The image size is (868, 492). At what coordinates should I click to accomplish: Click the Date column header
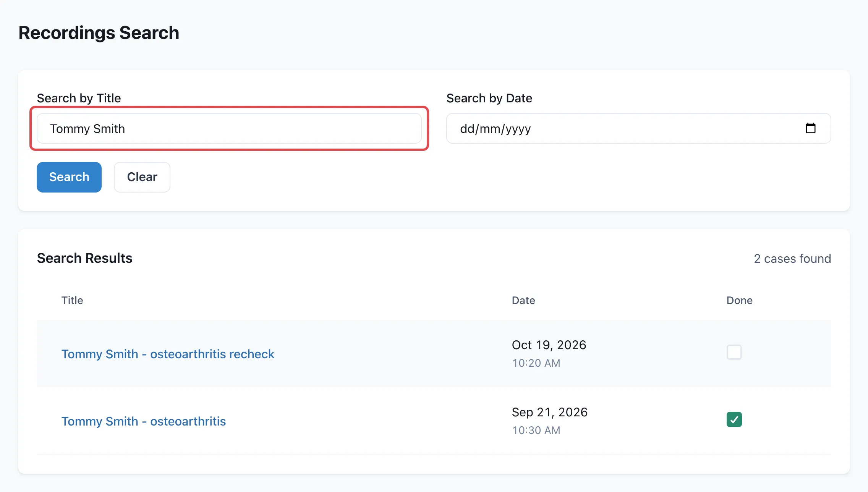pyautogui.click(x=523, y=300)
